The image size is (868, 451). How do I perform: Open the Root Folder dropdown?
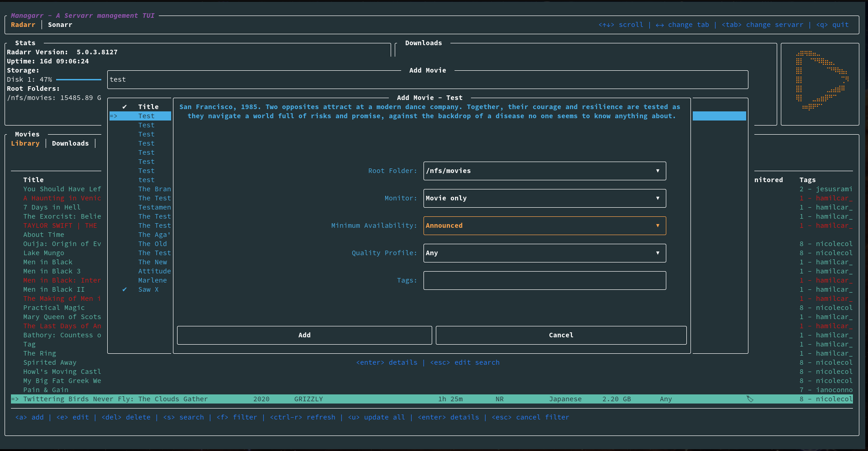(x=544, y=171)
